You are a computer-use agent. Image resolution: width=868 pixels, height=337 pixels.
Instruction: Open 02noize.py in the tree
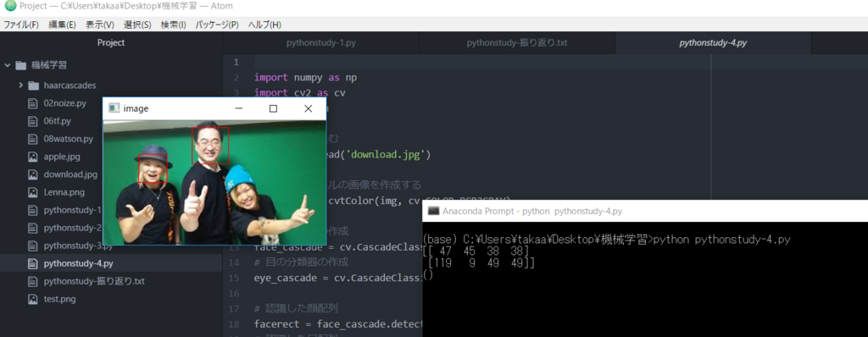point(64,103)
